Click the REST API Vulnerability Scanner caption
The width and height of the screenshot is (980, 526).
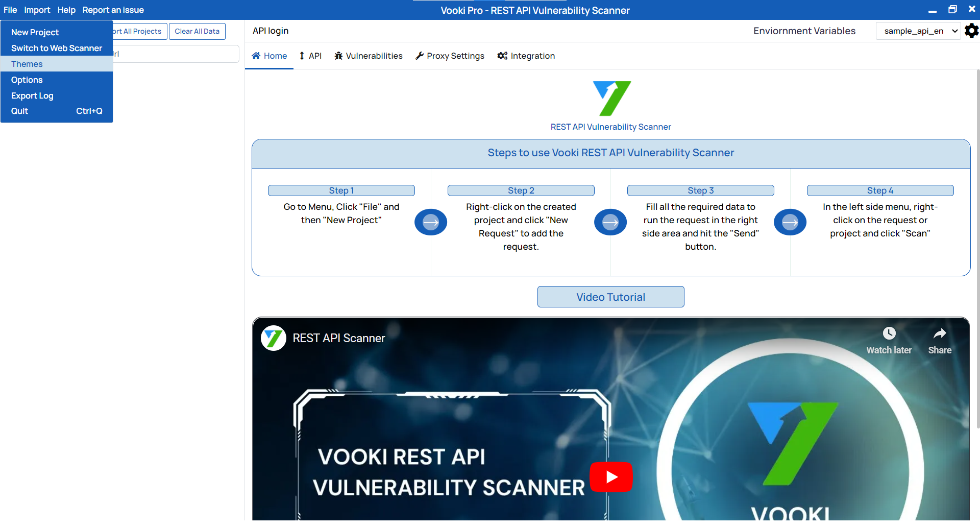(x=611, y=127)
